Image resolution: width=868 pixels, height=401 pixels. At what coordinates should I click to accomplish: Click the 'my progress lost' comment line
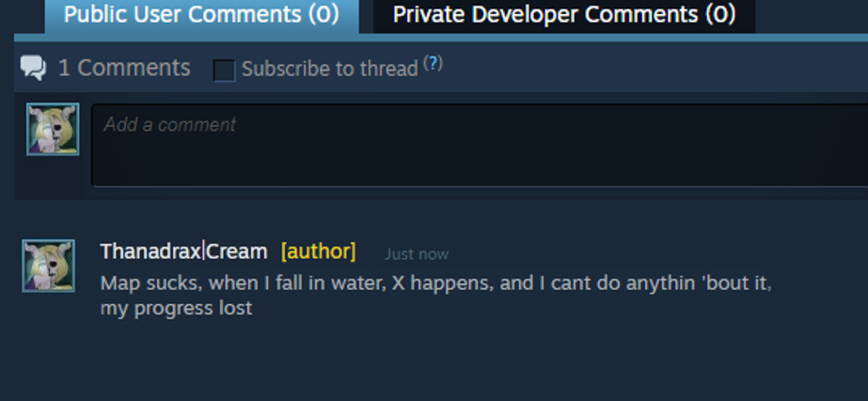(176, 309)
